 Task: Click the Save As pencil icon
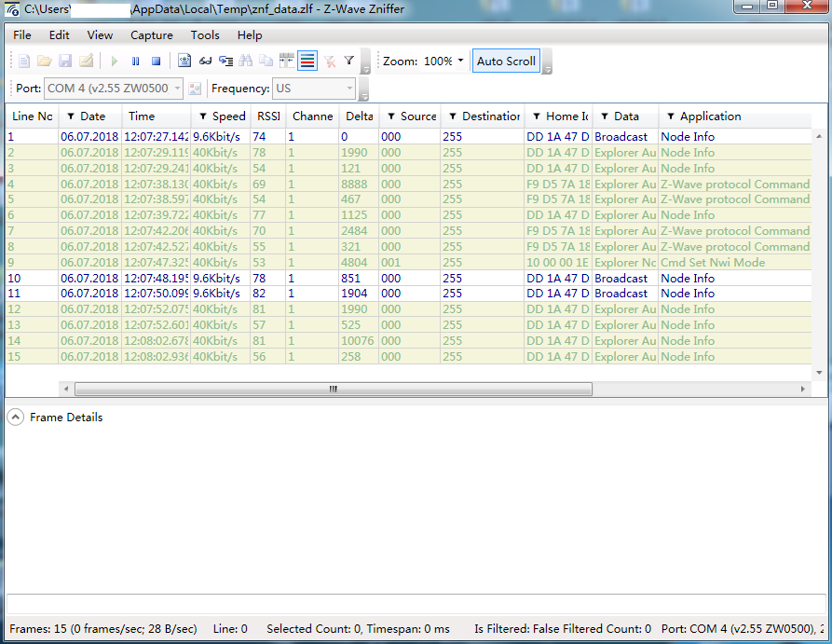86,62
